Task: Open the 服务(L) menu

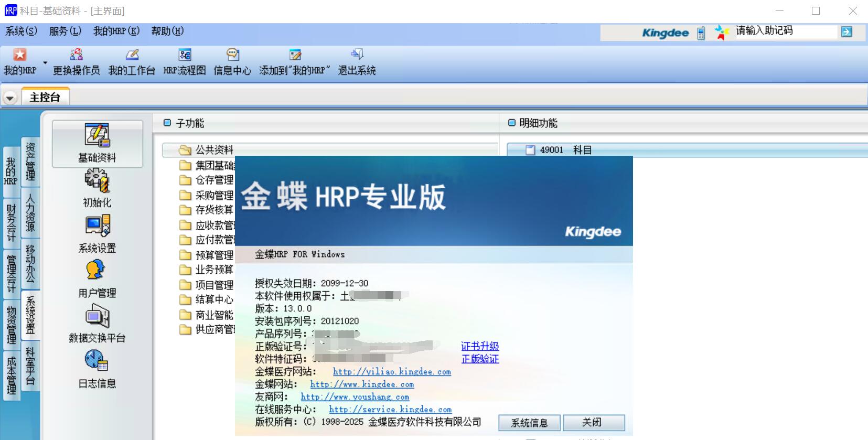Action: coord(66,31)
